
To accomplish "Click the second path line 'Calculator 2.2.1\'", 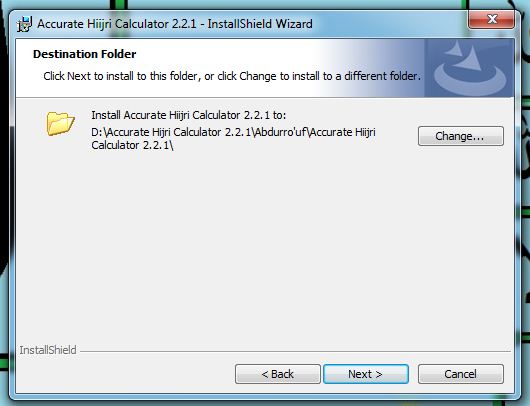I will coord(132,145).
